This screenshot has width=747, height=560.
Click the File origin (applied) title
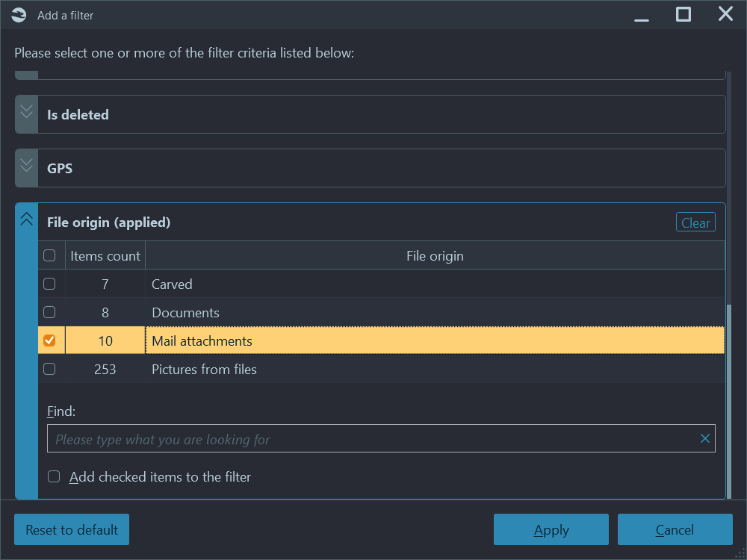pyautogui.click(x=108, y=223)
